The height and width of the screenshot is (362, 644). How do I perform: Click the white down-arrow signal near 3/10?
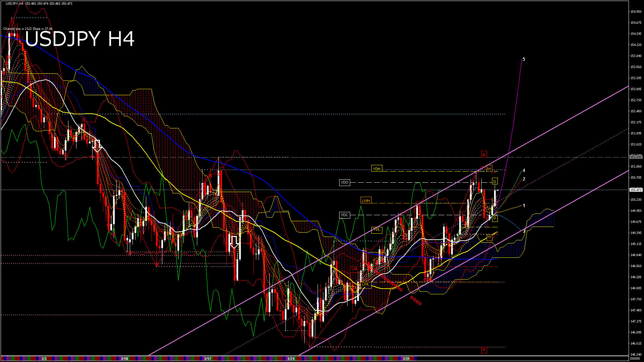point(97,146)
